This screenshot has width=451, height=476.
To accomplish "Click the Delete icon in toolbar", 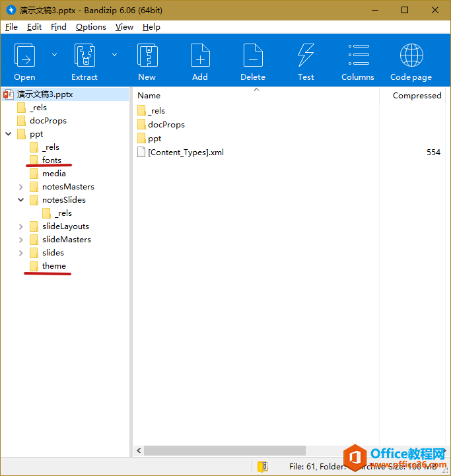I will [x=253, y=55].
